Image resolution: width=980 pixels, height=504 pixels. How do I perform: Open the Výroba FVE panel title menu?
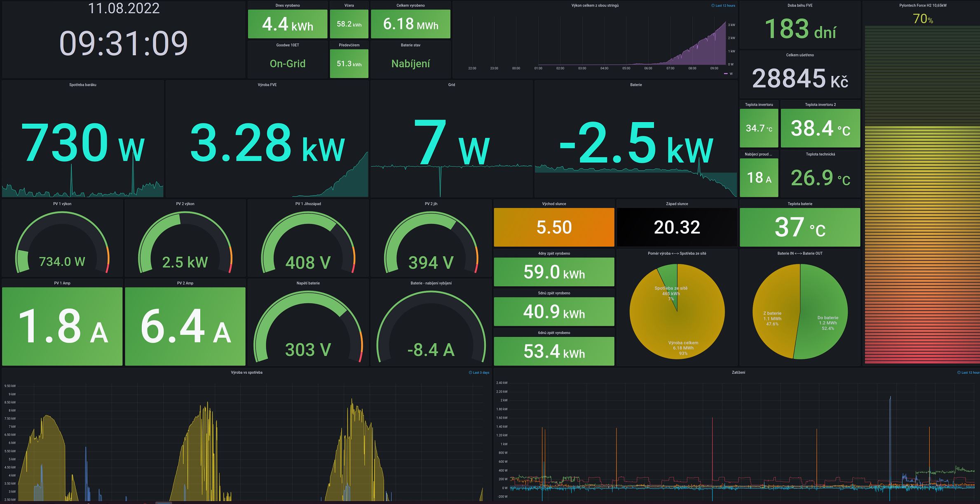(267, 85)
